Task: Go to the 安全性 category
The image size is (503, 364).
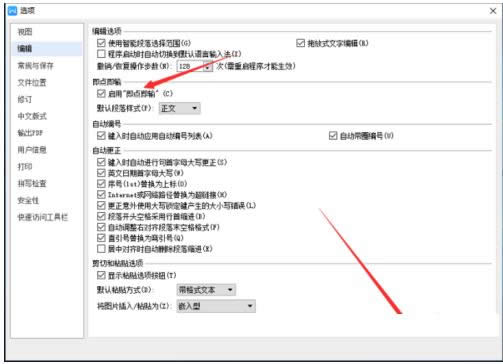Action: coord(28,200)
